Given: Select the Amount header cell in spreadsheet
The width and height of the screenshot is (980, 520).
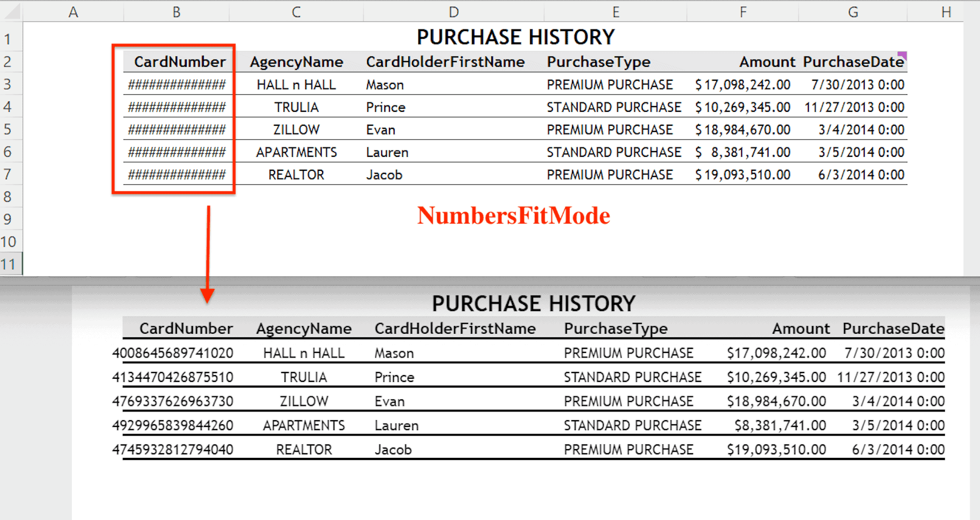Looking at the screenshot, I should point(743,62).
